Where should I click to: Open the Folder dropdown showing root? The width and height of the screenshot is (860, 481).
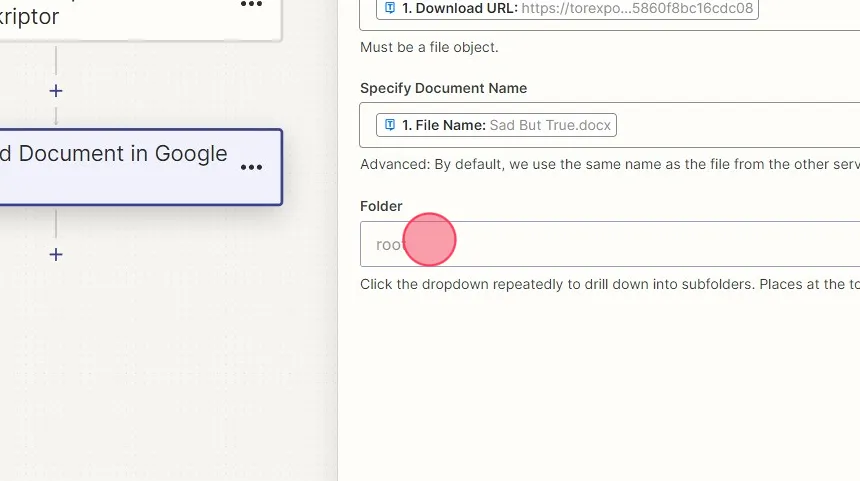(x=610, y=244)
